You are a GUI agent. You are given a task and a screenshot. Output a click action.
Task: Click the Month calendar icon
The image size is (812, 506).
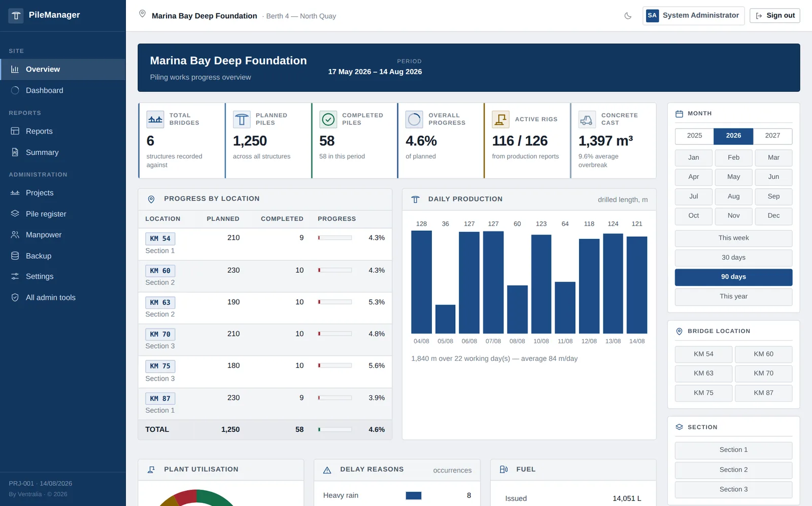point(679,114)
